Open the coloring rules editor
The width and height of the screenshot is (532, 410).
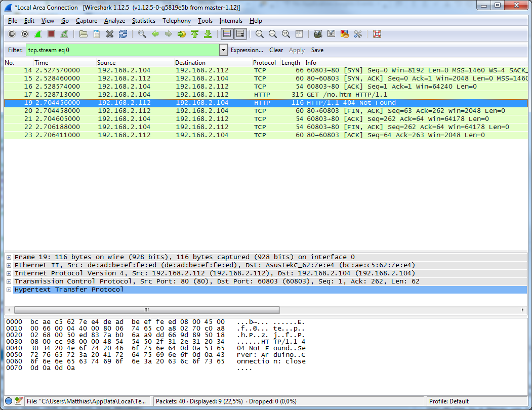tap(345, 34)
